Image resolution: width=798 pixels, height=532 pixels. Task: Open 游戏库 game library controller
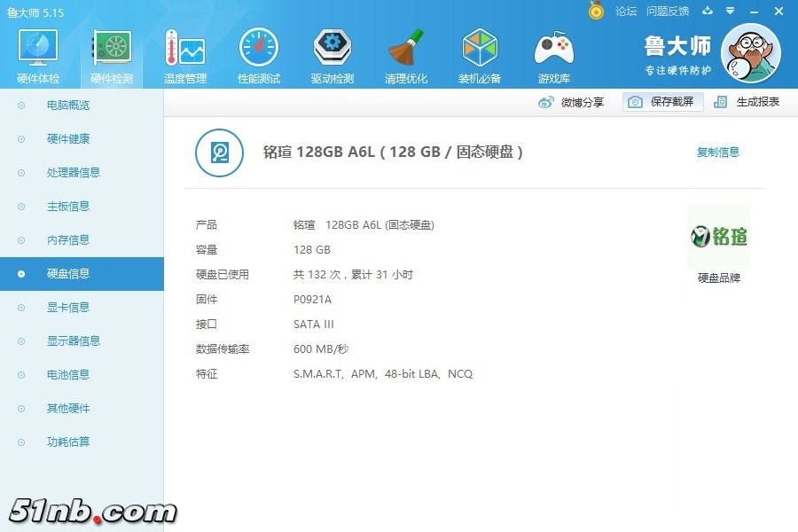click(x=553, y=56)
